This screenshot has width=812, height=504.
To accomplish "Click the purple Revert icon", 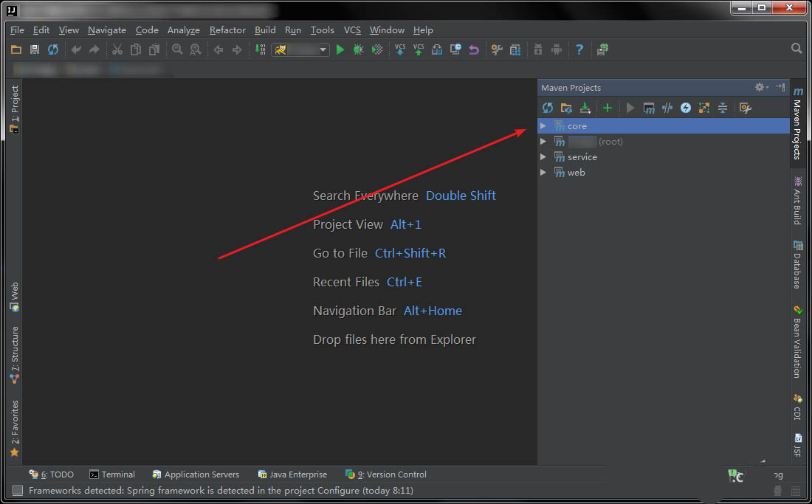I will [474, 49].
